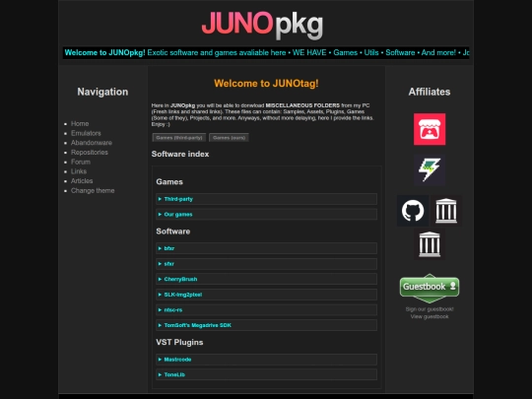
Task: Click the scrolling welcome marquee banner
Action: (266, 53)
